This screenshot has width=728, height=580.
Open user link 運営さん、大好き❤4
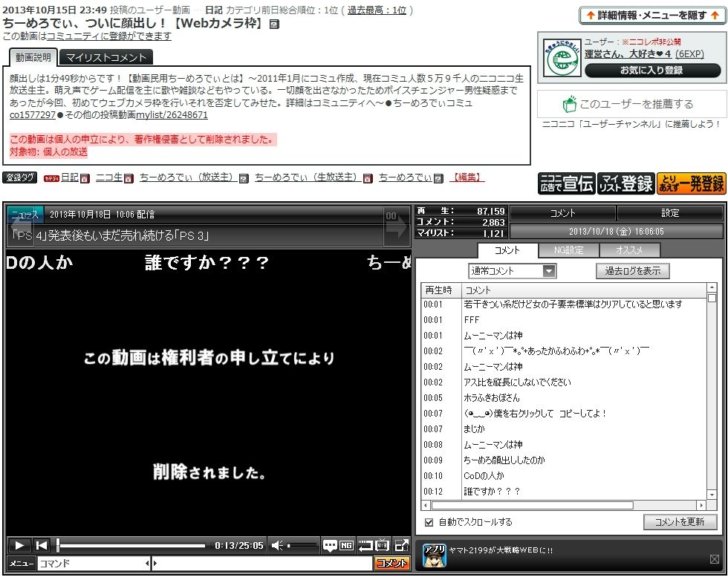coord(628,53)
